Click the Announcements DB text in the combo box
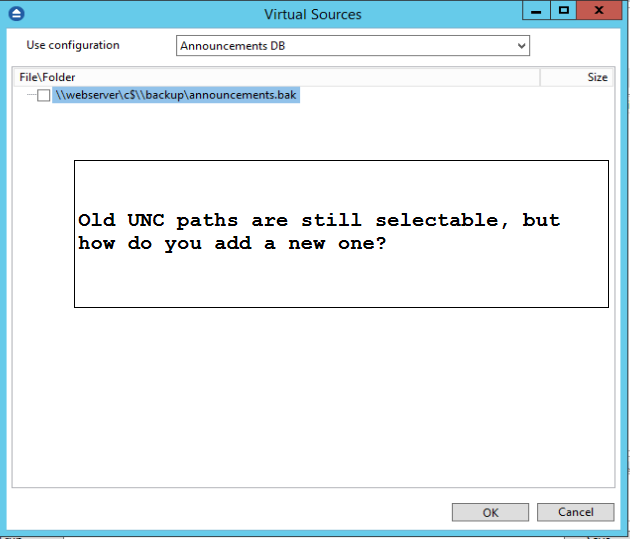 tap(233, 46)
